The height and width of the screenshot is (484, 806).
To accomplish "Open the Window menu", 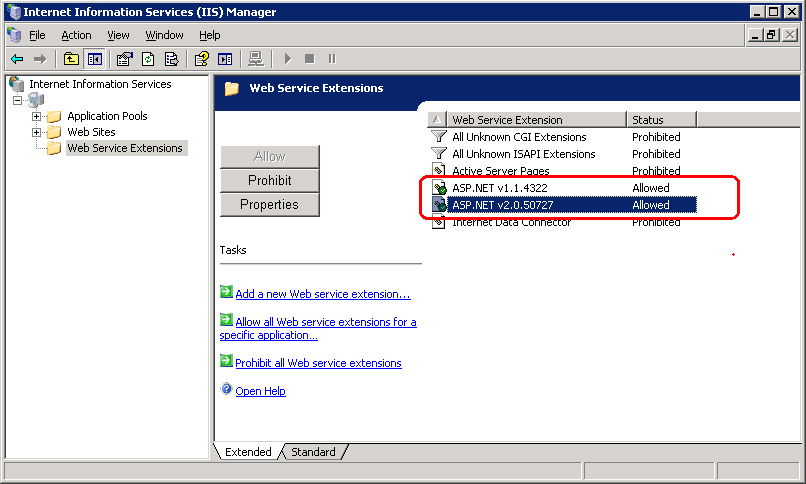I will click(x=164, y=35).
